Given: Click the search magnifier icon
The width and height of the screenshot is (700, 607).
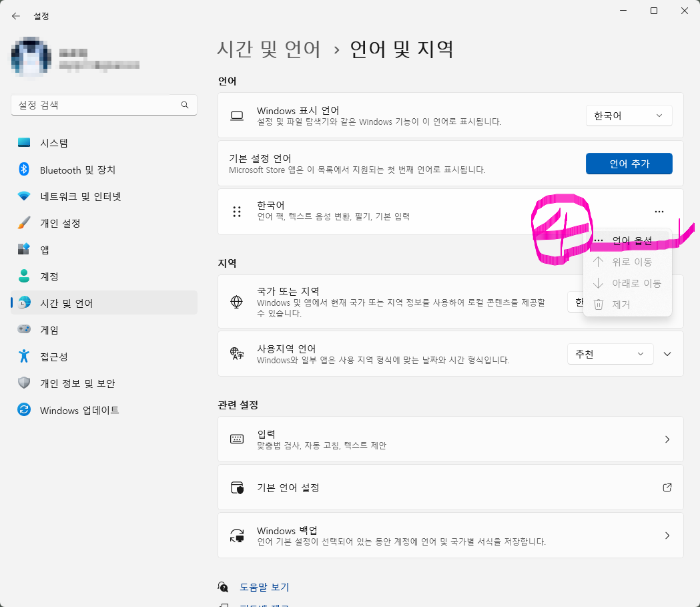Looking at the screenshot, I should point(184,105).
